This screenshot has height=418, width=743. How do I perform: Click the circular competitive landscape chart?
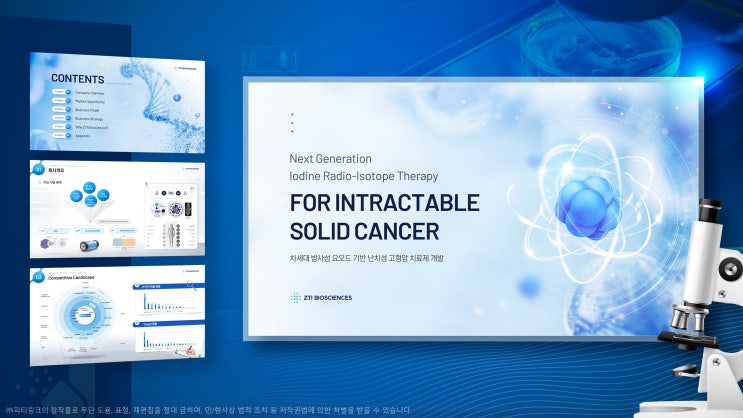[83, 316]
